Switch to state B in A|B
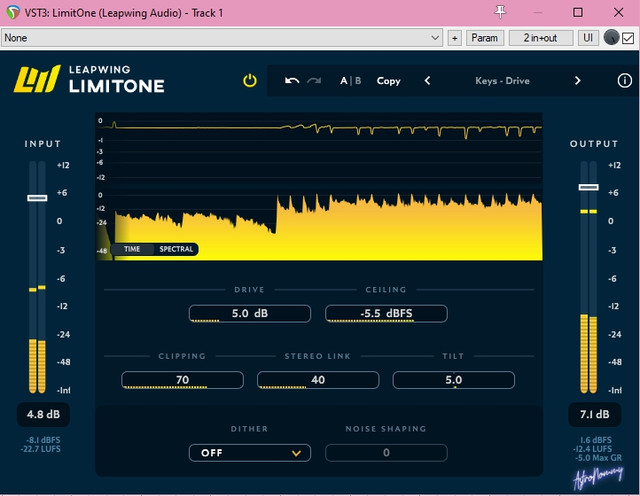 [358, 80]
